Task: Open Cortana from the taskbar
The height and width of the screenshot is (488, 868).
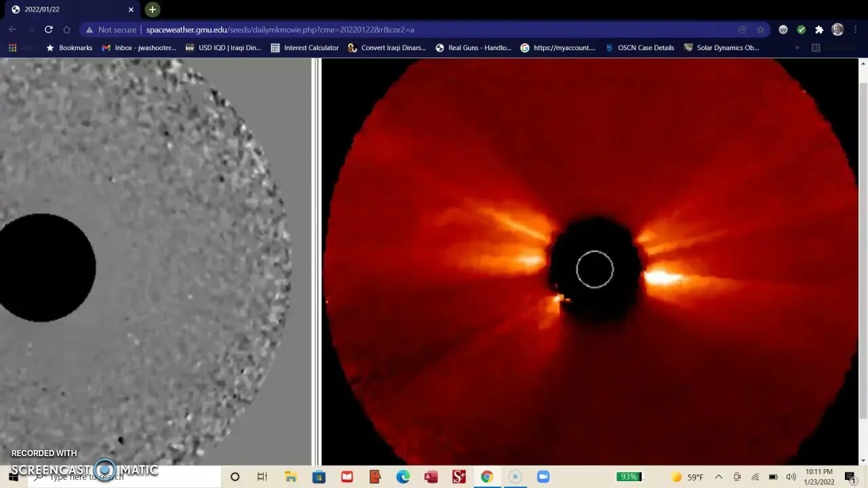Action: [x=235, y=476]
